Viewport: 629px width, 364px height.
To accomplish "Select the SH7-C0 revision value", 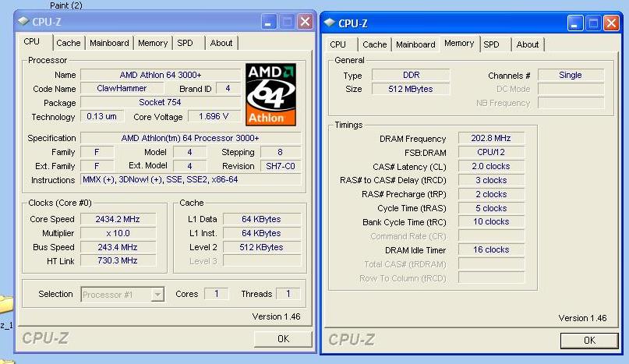I will pos(281,166).
